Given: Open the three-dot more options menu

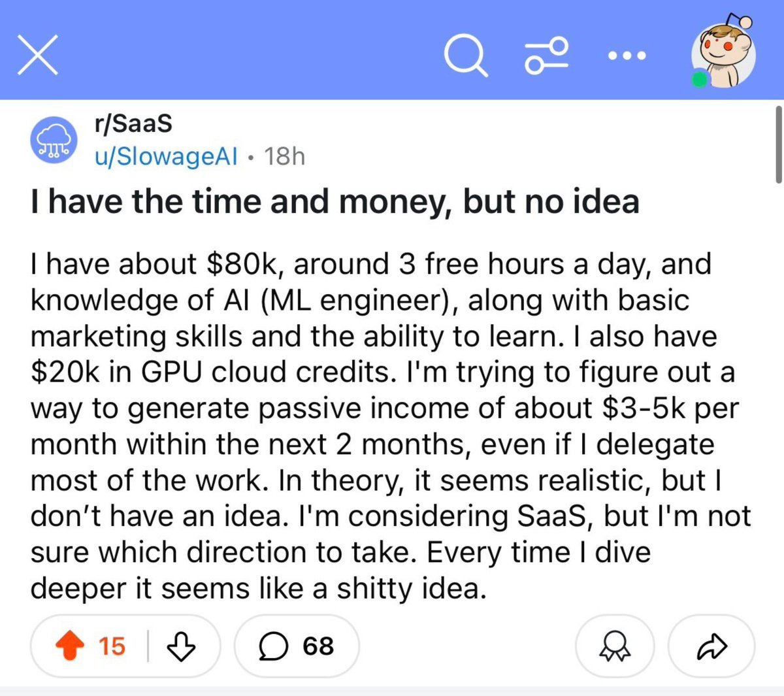Looking at the screenshot, I should 627,56.
